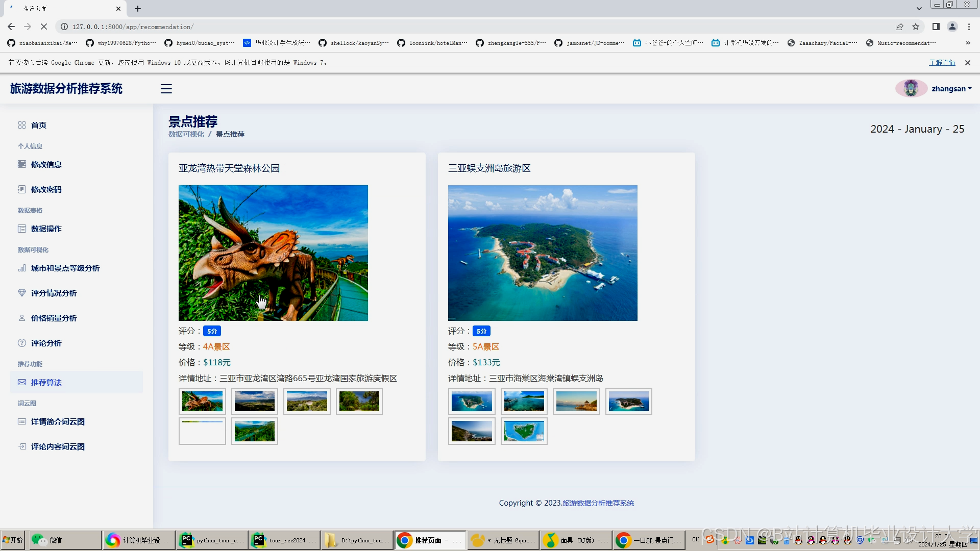Click the 评论分析 question mark icon
Screen dimensions: 980x551
click(x=22, y=343)
